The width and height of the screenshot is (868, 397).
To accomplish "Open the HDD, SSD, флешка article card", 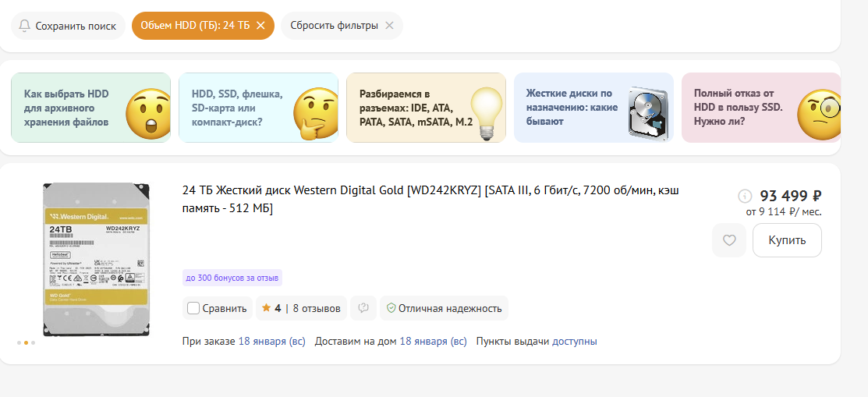I will pos(258,108).
